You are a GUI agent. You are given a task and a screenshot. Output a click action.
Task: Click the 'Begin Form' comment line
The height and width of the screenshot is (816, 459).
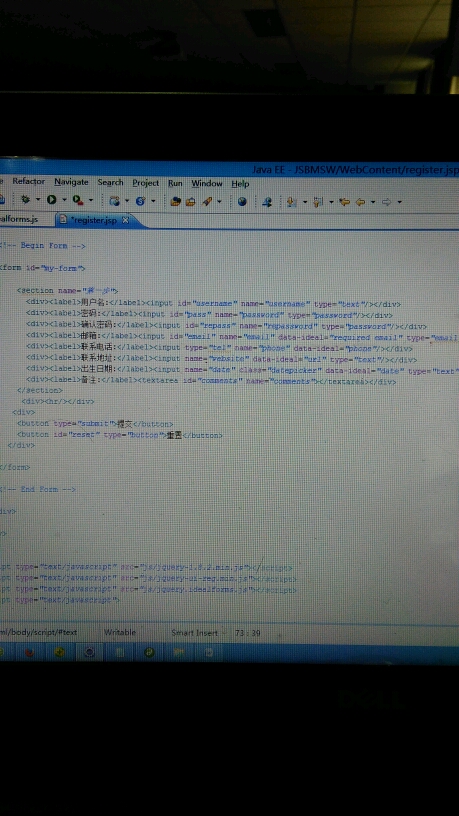[43, 246]
